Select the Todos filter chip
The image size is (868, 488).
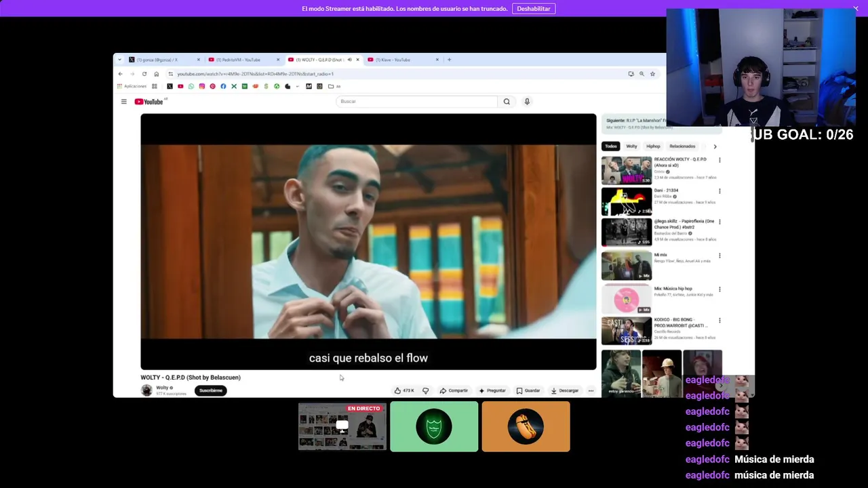tap(611, 146)
